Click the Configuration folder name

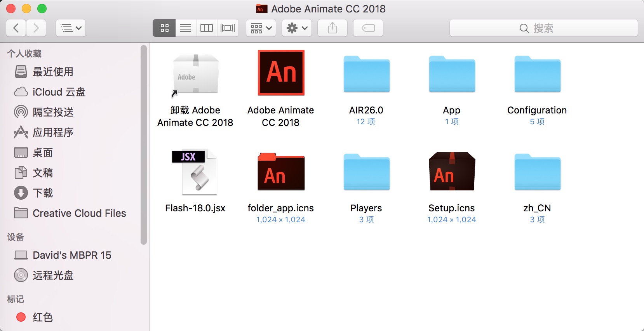click(x=537, y=110)
